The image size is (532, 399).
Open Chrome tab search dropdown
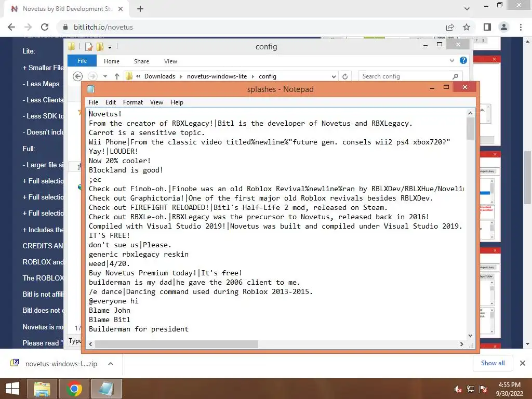click(x=467, y=9)
